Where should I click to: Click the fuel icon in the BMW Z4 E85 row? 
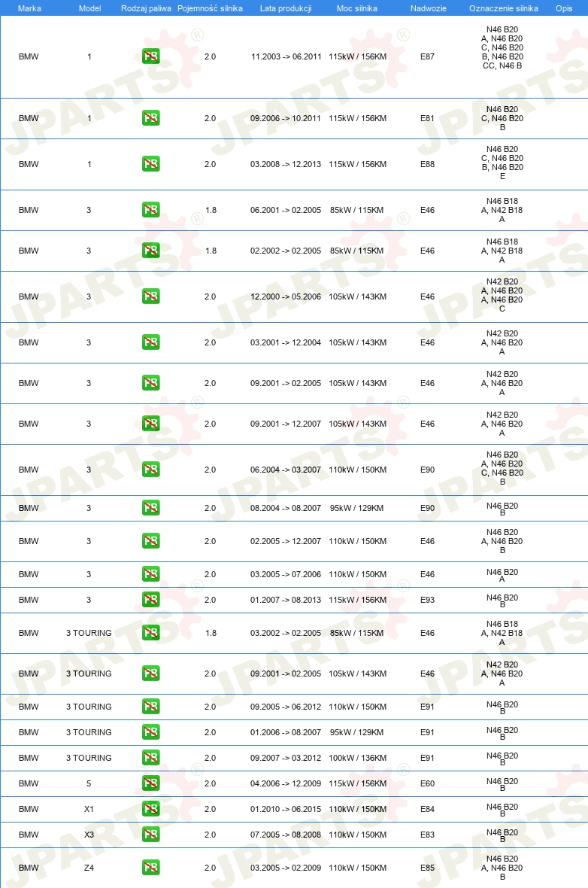click(x=150, y=867)
